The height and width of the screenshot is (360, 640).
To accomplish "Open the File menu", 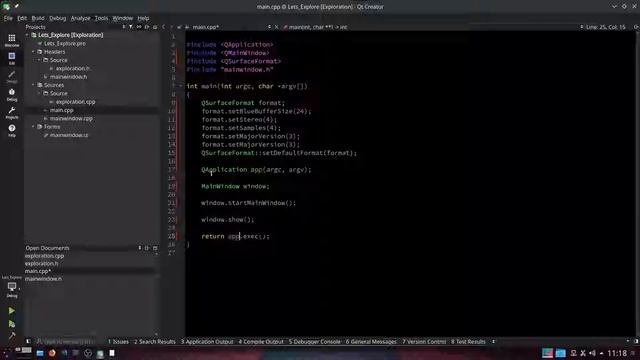I will click(x=8, y=18).
